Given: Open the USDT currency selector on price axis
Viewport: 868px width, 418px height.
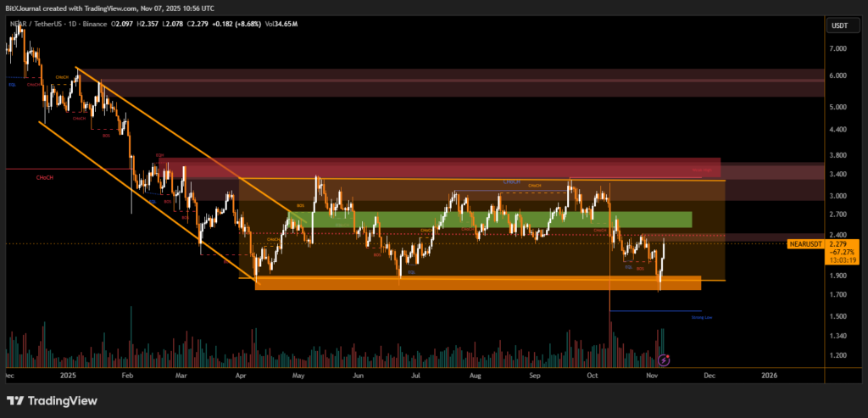Looking at the screenshot, I should pos(841,26).
